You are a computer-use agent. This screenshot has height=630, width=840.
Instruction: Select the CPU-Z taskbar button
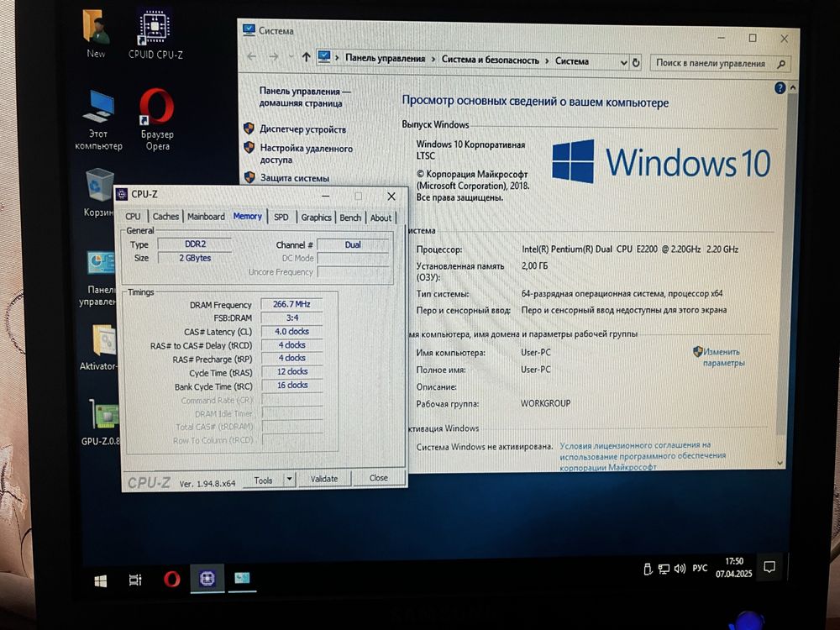pyautogui.click(x=207, y=579)
